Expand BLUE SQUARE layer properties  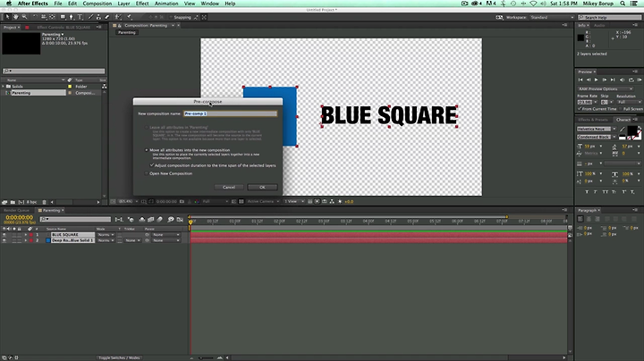25,235
